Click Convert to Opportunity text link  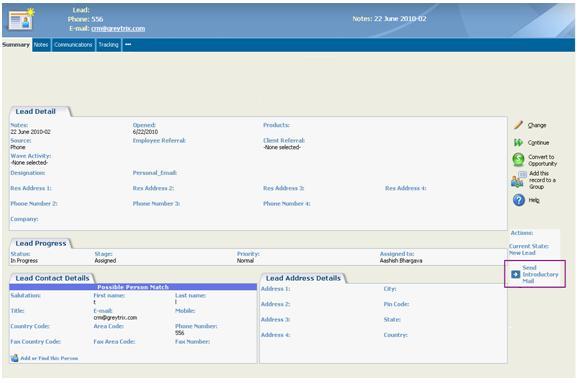(x=543, y=160)
